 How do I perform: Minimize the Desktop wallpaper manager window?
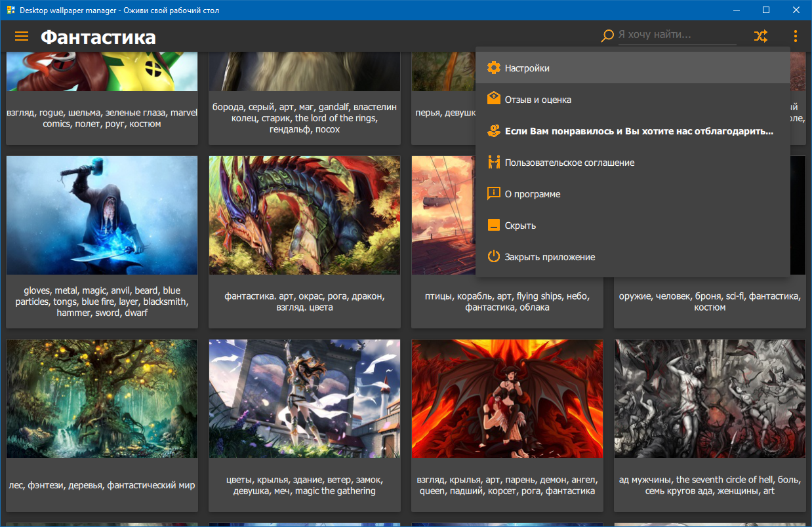pos(736,10)
